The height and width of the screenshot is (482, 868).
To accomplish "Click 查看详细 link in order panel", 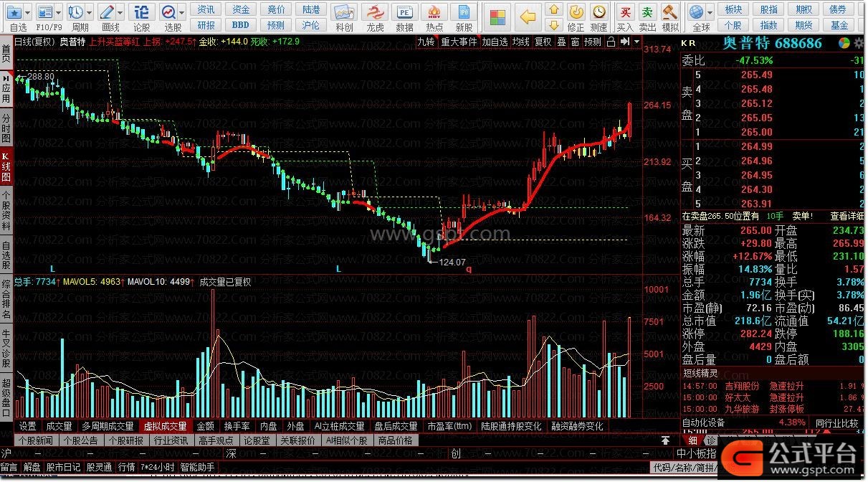I will coord(846,216).
